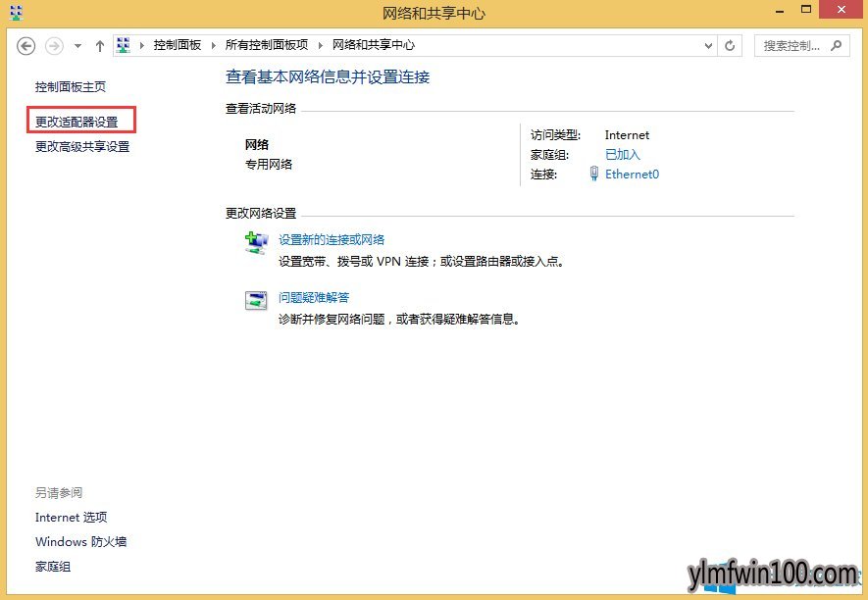Open the Ethernet0 connection link
Screen dimensions: 868x600
tap(633, 175)
